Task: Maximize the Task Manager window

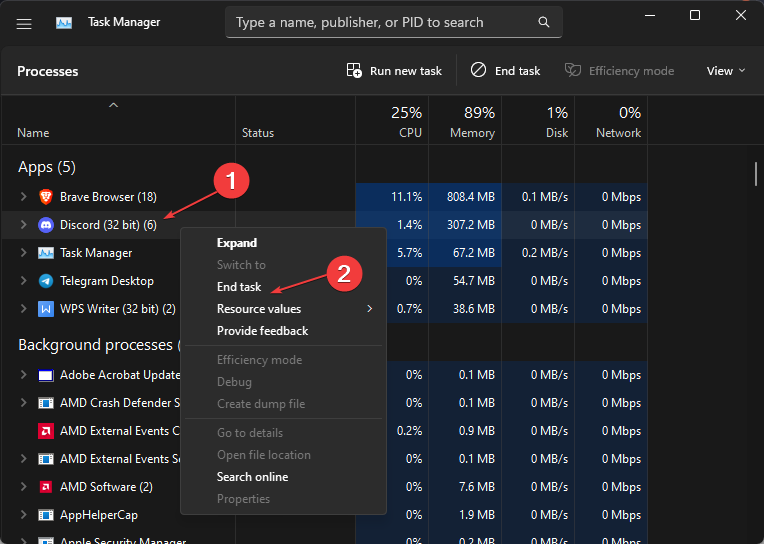Action: click(x=695, y=15)
